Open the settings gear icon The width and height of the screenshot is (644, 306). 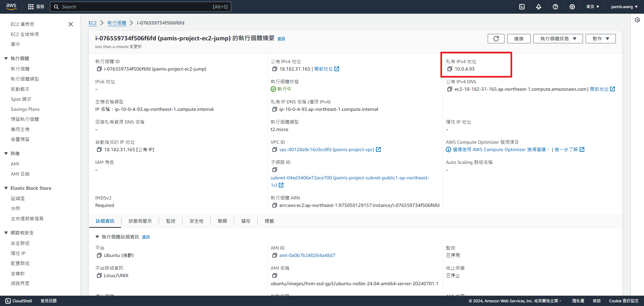coord(572,7)
